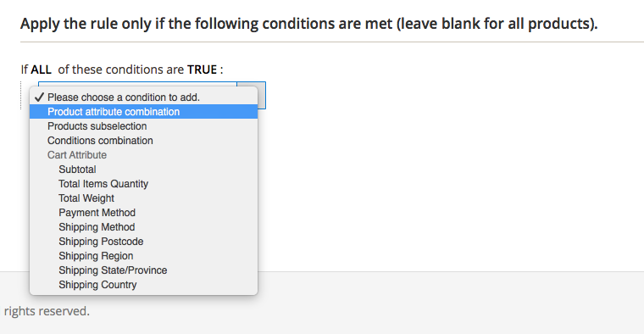Choose the Total Items Quantity condition
This screenshot has height=334, width=644.
[143, 184]
